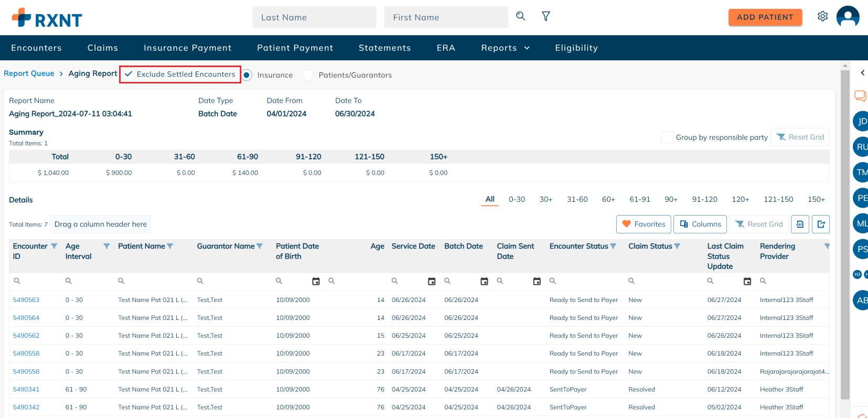868x418 pixels.
Task: Open settings gear icon
Action: [x=822, y=16]
